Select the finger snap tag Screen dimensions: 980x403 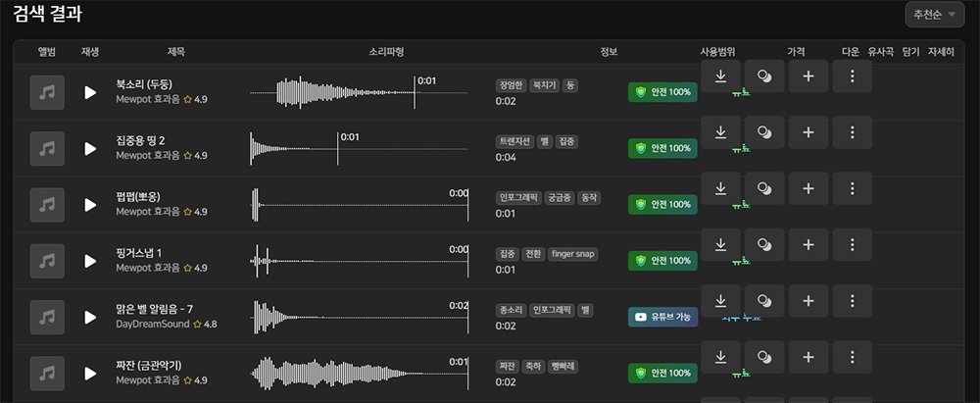tap(573, 255)
